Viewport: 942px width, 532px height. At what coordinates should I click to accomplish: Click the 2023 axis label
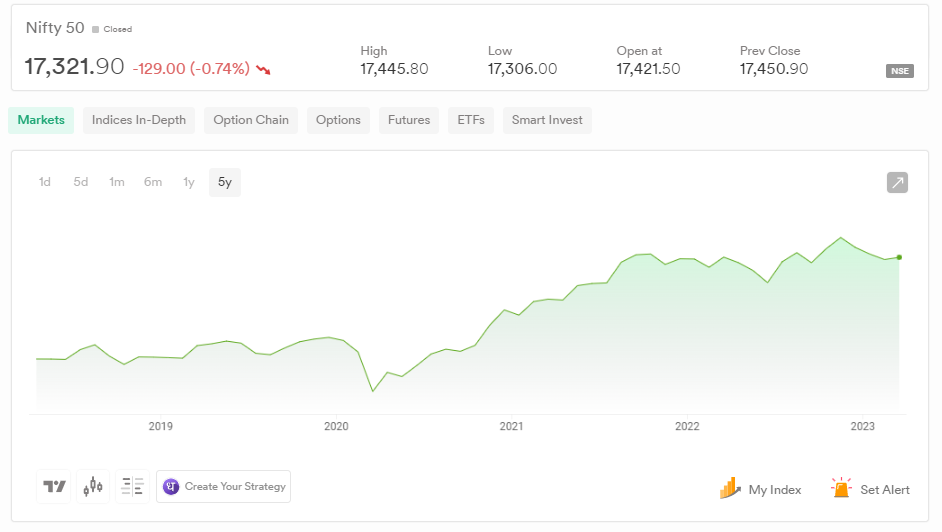[862, 426]
